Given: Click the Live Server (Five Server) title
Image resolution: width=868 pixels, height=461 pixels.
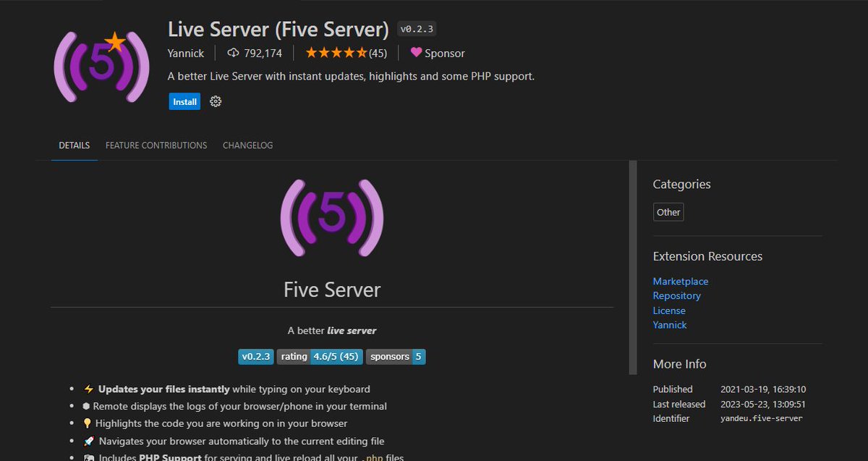Looking at the screenshot, I should (278, 29).
